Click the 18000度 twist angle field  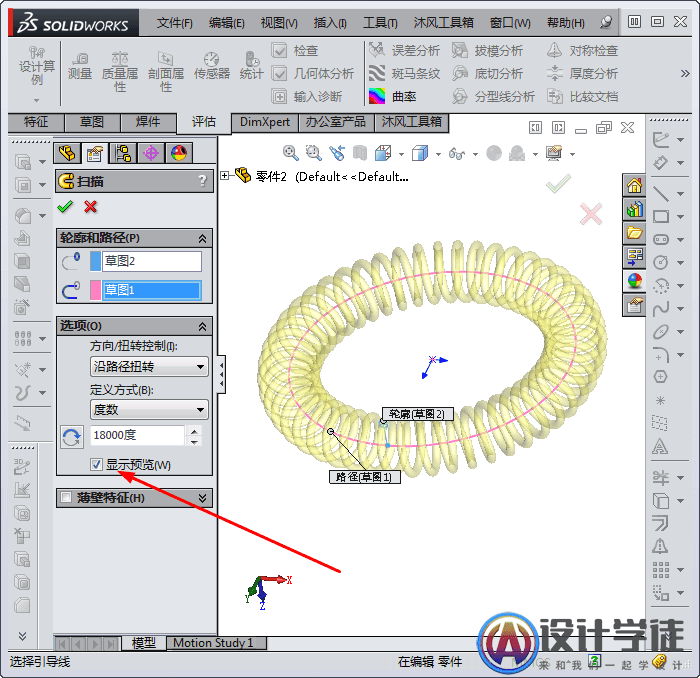pyautogui.click(x=137, y=435)
